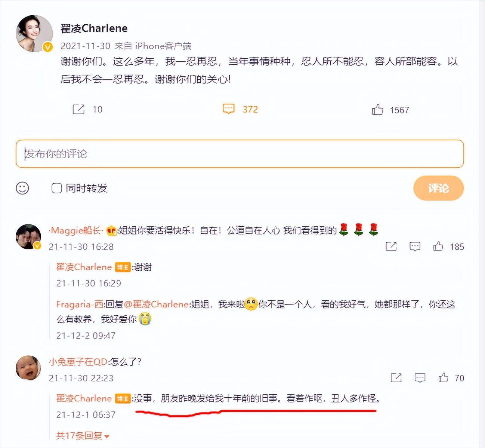Click repost icon on main post
485x448 pixels.
[x=78, y=109]
